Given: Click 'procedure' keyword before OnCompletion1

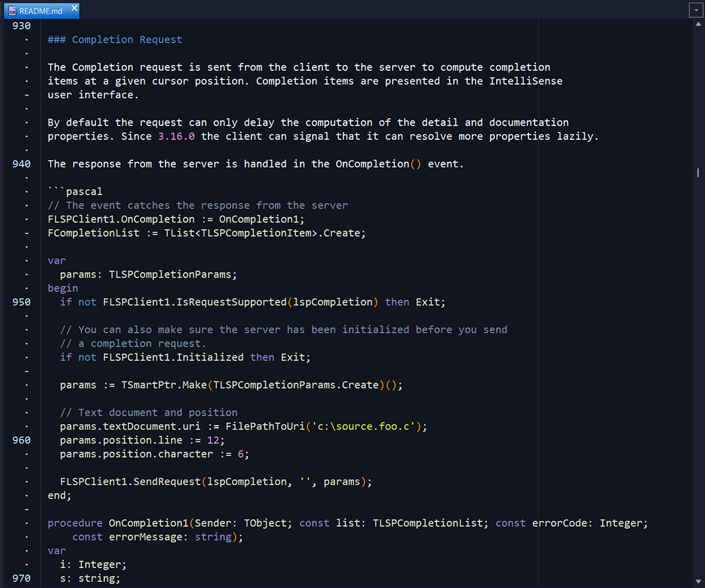Looking at the screenshot, I should [x=75, y=523].
